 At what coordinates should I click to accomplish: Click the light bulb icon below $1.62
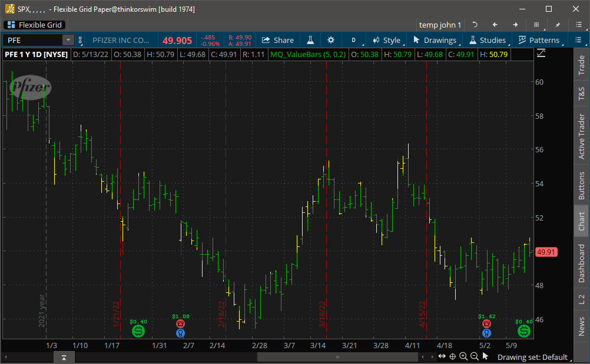pos(486,333)
